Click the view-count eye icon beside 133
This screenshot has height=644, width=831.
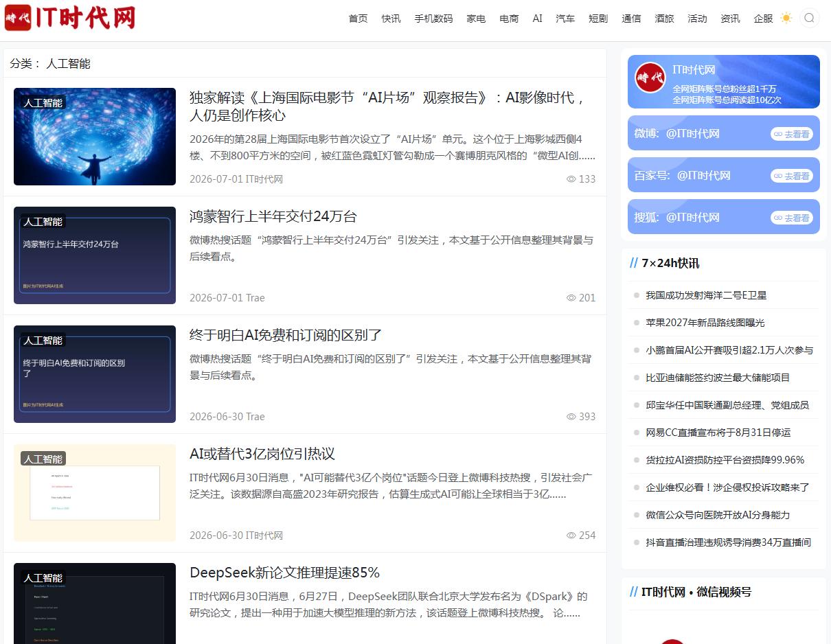(571, 179)
